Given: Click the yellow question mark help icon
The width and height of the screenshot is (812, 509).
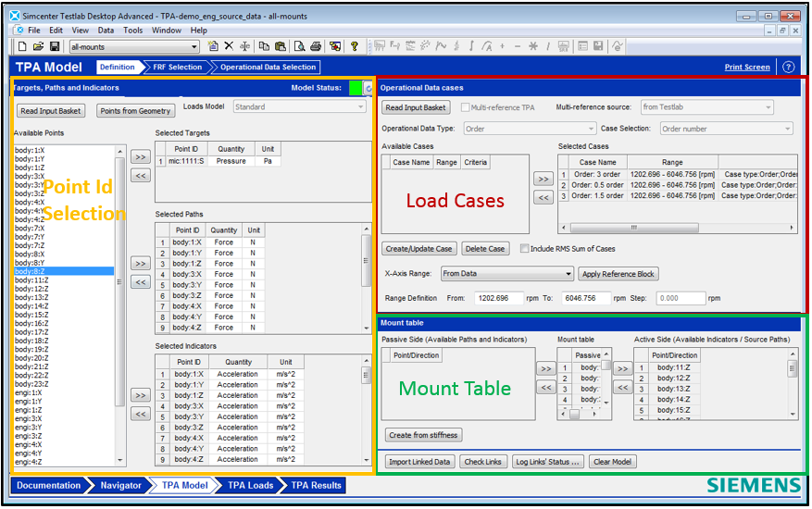Looking at the screenshot, I should [355, 46].
